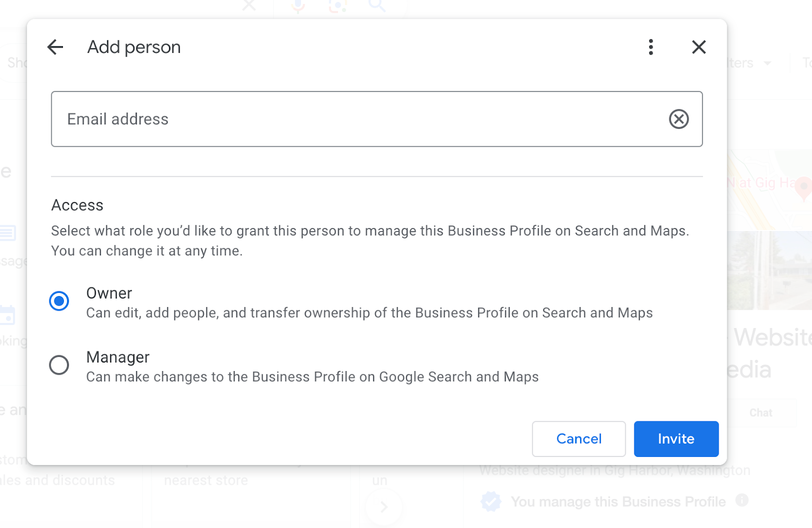This screenshot has height=528, width=812.
Task: Click the "You manage this Business Profile" text
Action: (x=618, y=502)
